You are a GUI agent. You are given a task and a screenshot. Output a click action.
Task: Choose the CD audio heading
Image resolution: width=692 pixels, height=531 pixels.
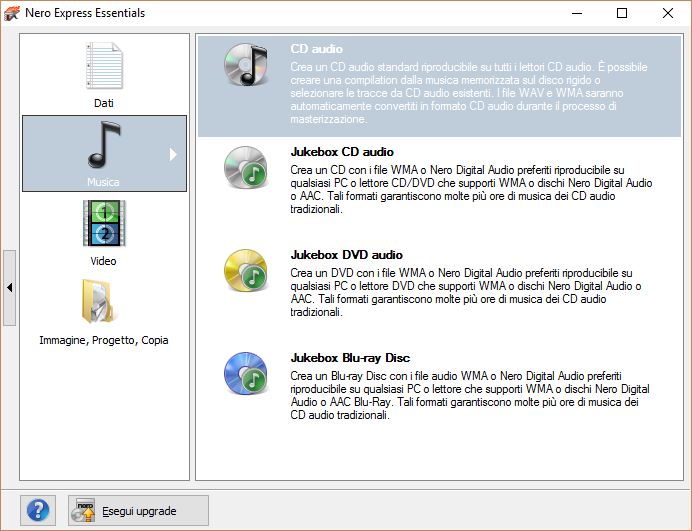click(x=316, y=49)
